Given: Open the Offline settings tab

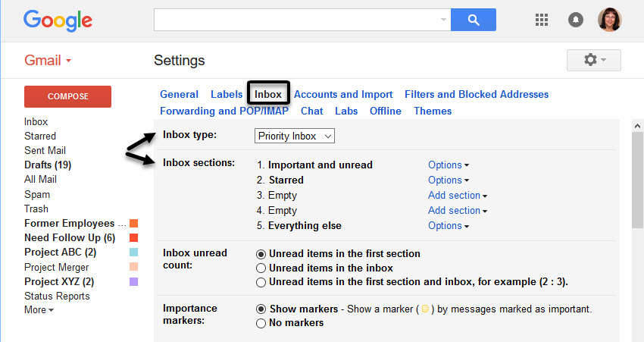Looking at the screenshot, I should pos(385,111).
